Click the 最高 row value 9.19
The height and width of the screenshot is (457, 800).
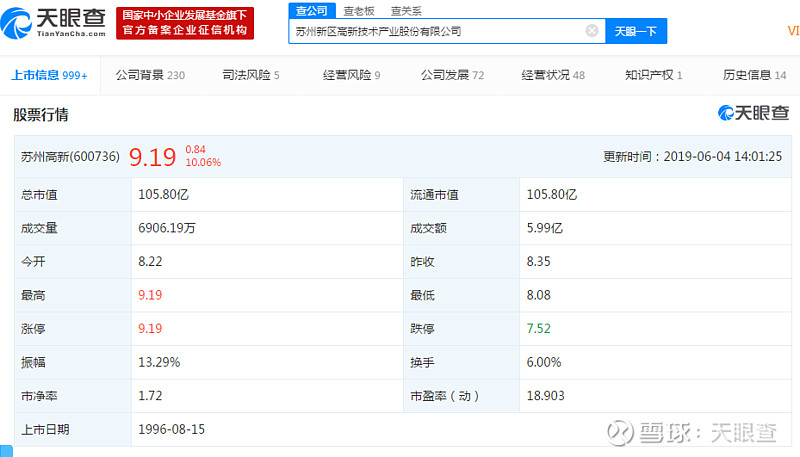(x=150, y=295)
